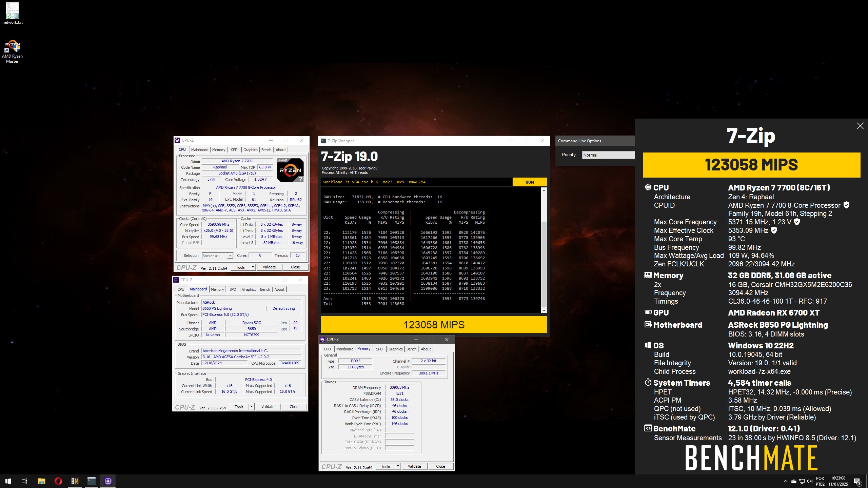Screen dimensions: 868x488
Task: Click POR PTB2 language indicator
Action: click(820, 481)
